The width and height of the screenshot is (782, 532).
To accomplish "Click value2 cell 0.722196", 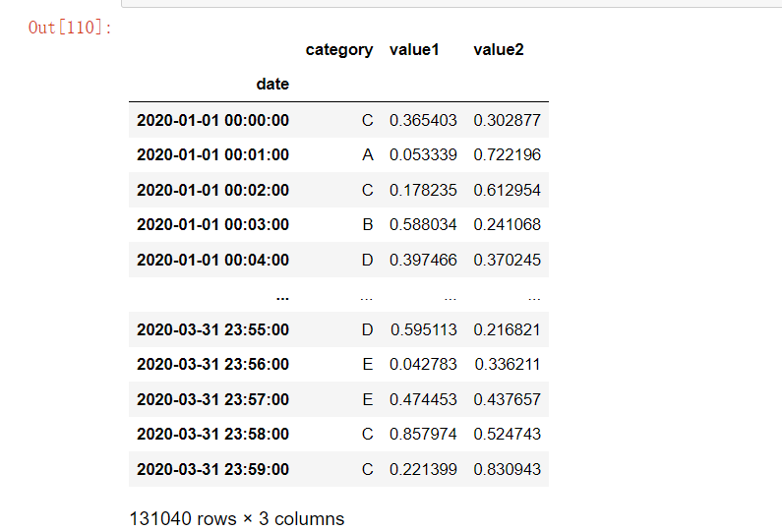I will (x=508, y=154).
